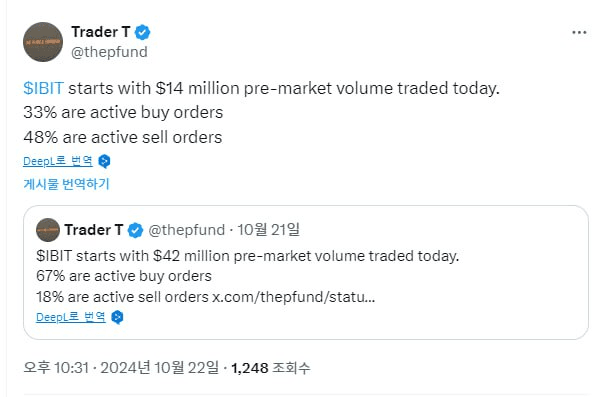Click the quoted post's small avatar
This screenshot has height=397, width=595.
48,230
